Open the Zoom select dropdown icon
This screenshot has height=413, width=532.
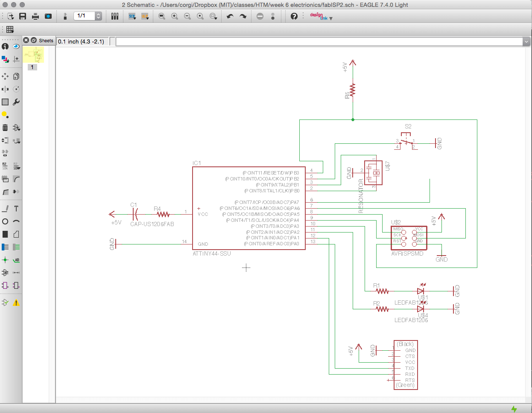[213, 16]
